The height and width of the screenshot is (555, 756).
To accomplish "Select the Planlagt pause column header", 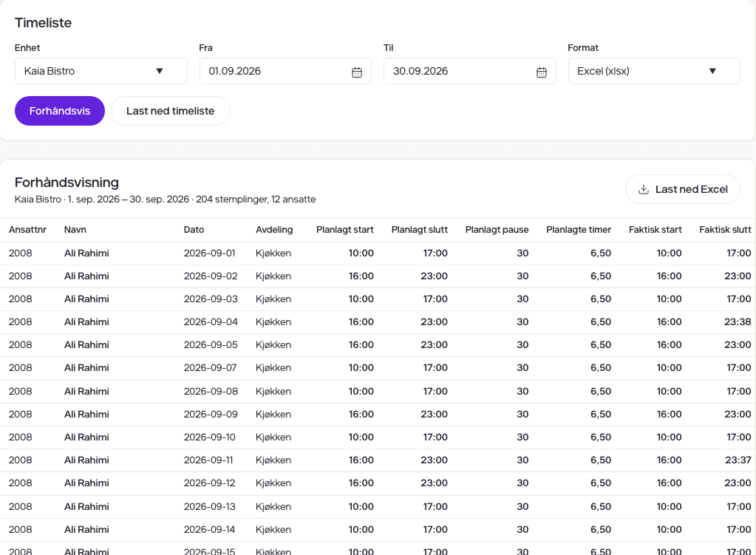I will (497, 230).
